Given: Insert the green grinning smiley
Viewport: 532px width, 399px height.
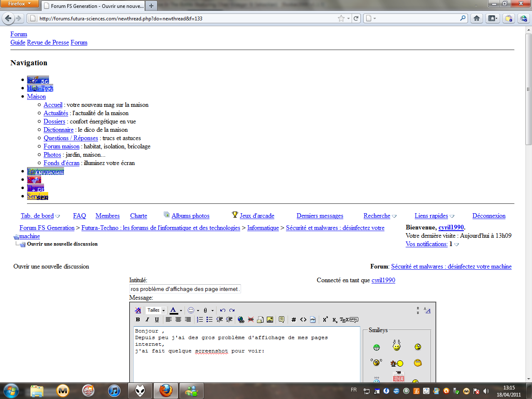Looking at the screenshot, I should [x=377, y=347].
